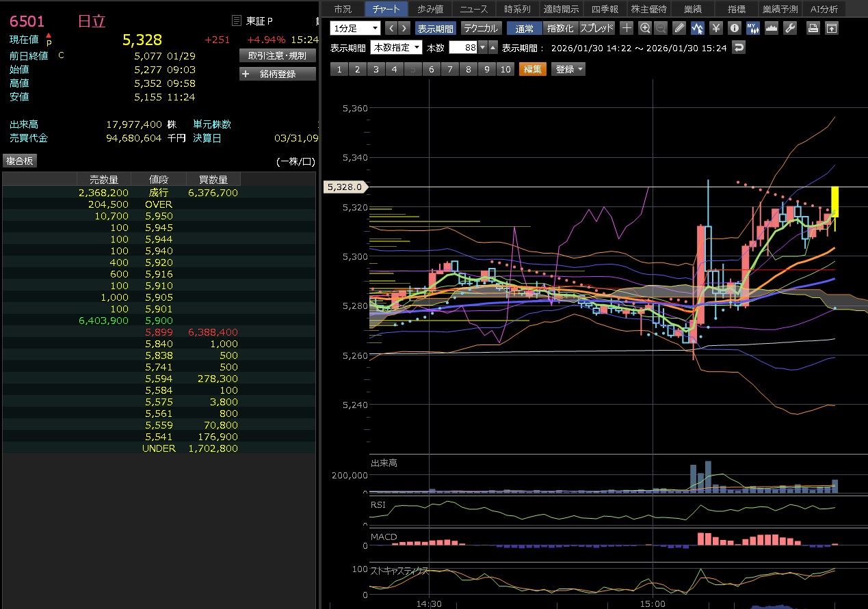The width and height of the screenshot is (868, 609).
Task: Open the 本数指定 period type dropdown
Action: [x=395, y=47]
